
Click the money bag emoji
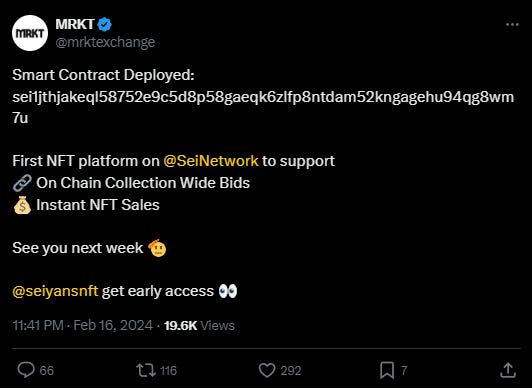click(x=22, y=205)
